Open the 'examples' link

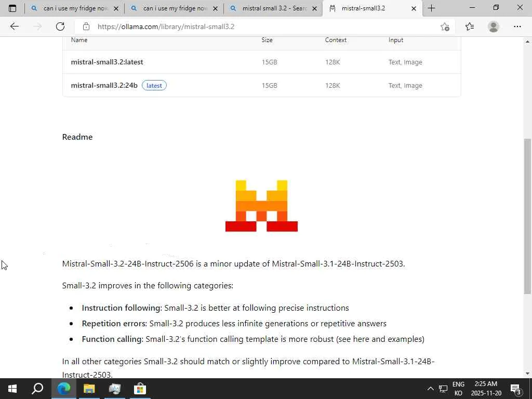pyautogui.click(x=404, y=339)
